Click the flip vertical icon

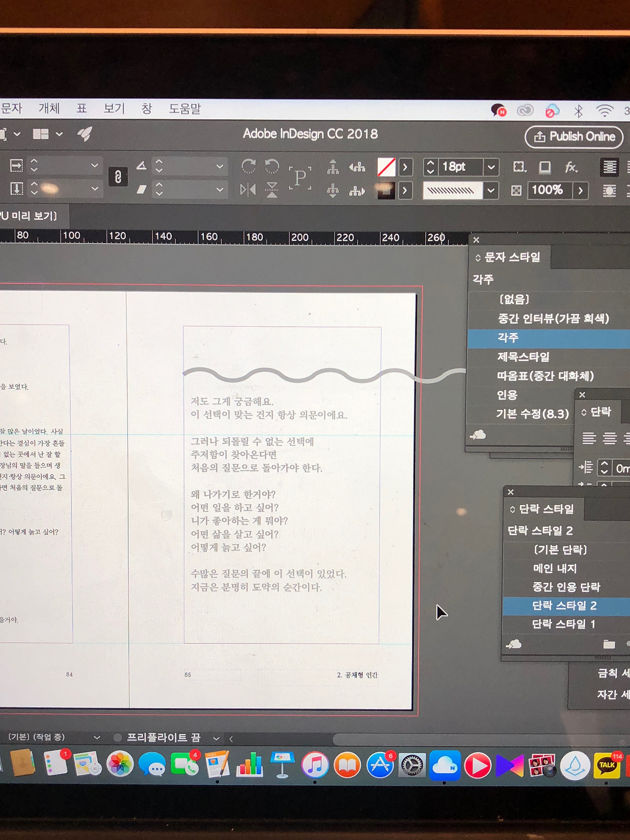click(272, 190)
